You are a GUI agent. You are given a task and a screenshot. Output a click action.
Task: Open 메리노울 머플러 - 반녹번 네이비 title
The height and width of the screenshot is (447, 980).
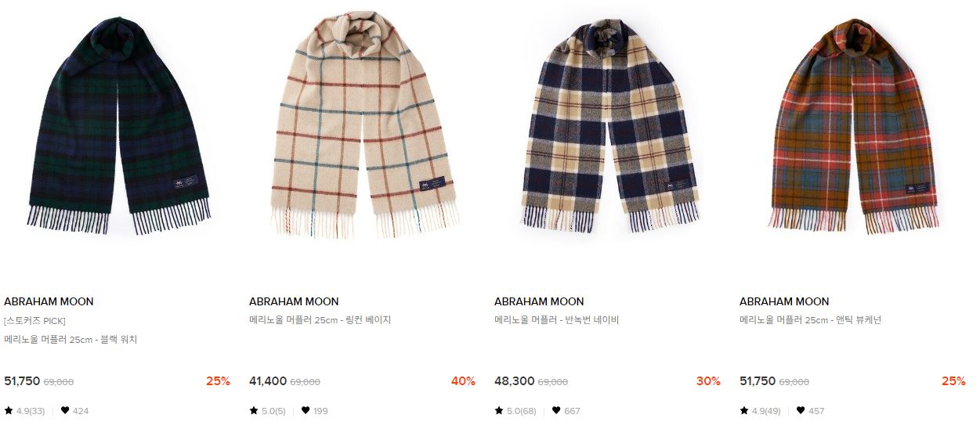tap(556, 320)
